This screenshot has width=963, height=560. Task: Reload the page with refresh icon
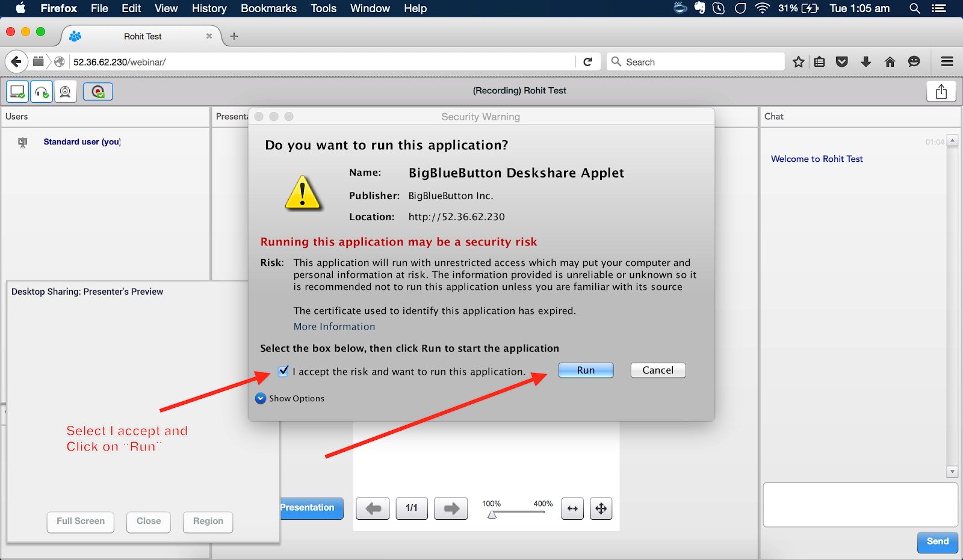point(588,62)
